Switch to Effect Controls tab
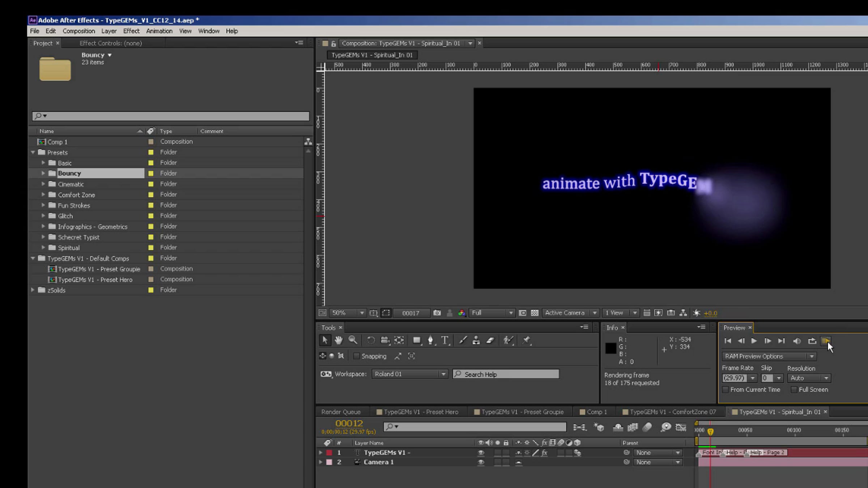868x488 pixels. (111, 43)
